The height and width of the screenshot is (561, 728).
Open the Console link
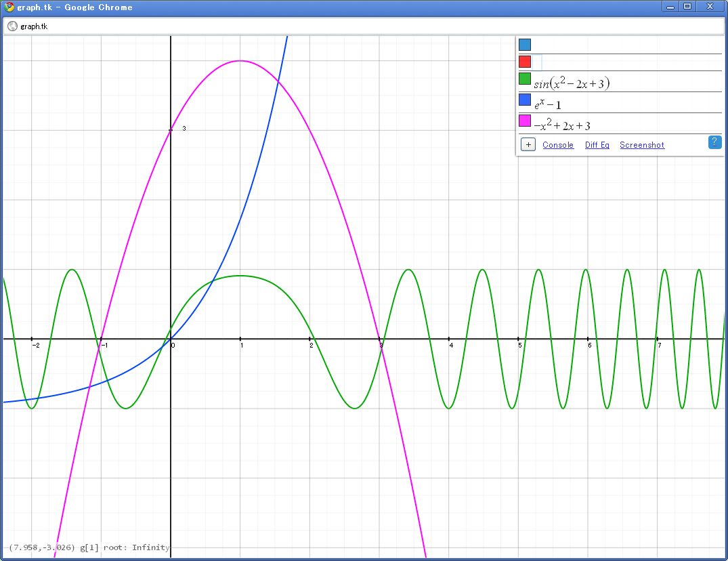tap(558, 145)
